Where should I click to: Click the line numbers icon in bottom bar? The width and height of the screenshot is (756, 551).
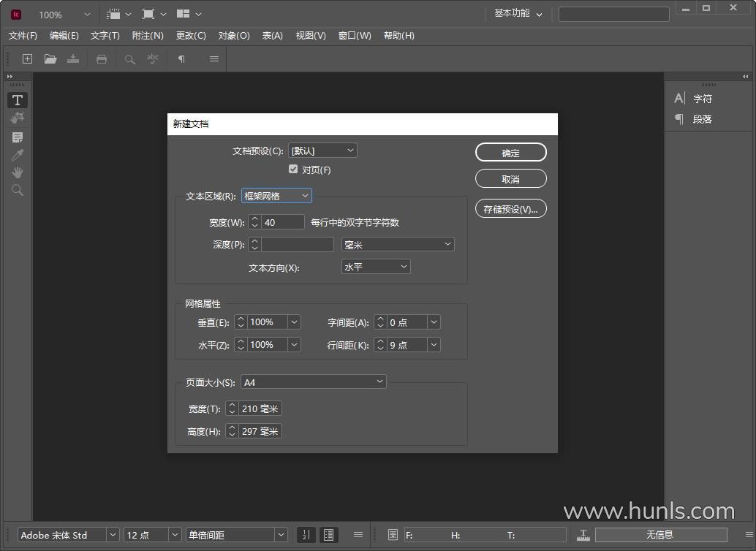306,535
